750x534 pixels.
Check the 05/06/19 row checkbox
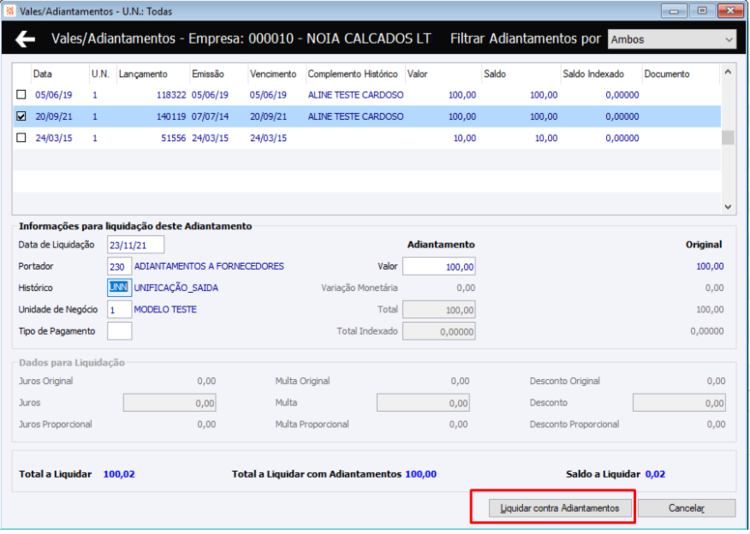pos(21,95)
